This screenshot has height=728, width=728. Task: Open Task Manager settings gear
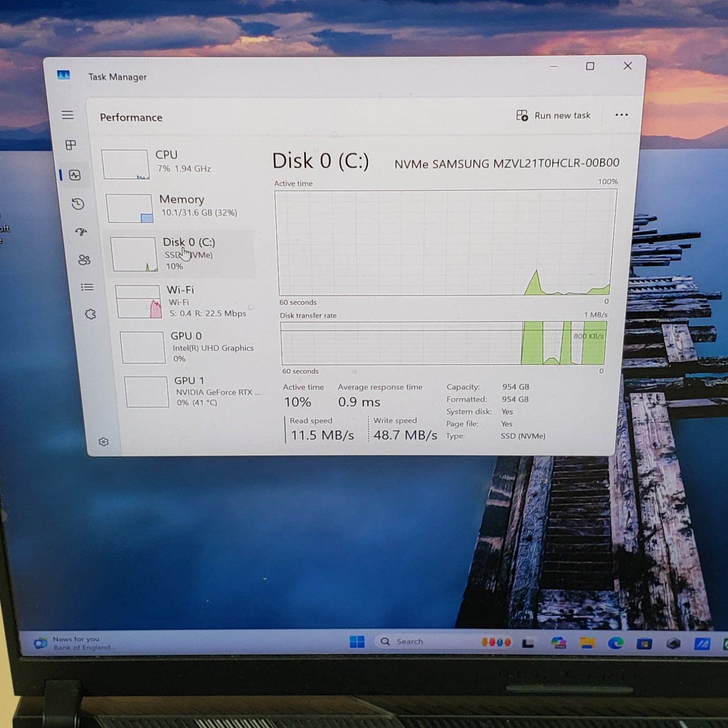point(103,442)
